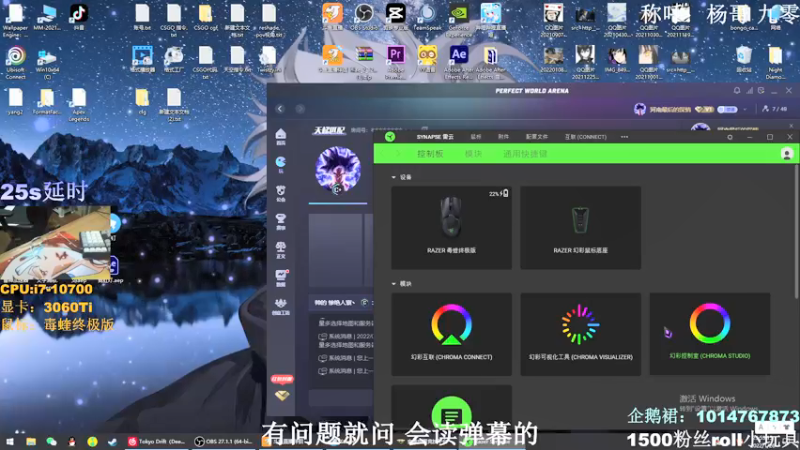The image size is (800, 450).
Task: Open the Razer Chroma mouse dock device card
Action: click(580, 228)
